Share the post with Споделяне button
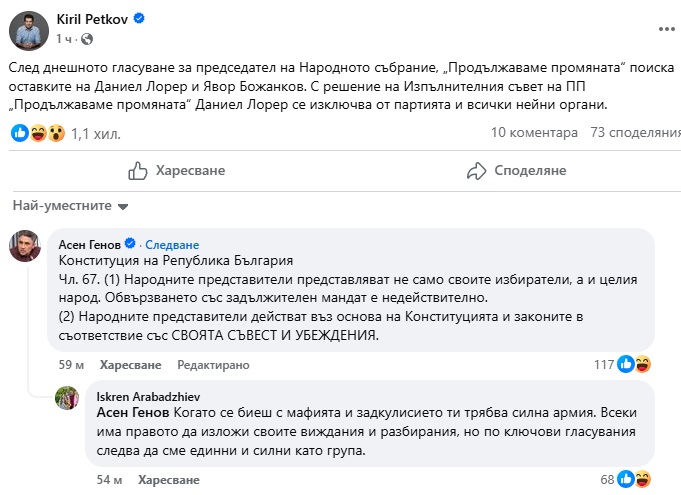 (x=518, y=171)
